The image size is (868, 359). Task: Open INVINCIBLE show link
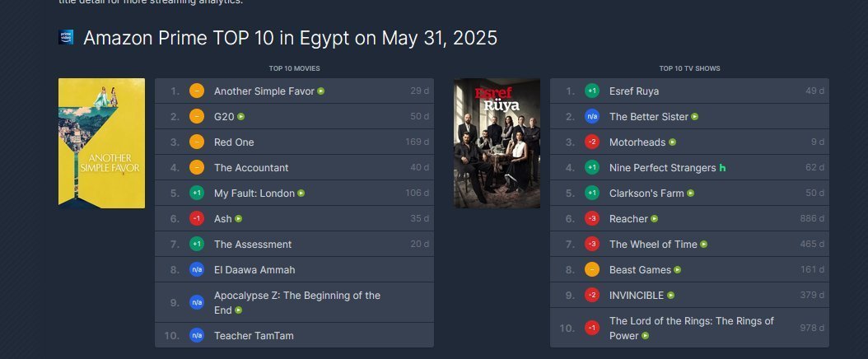637,296
